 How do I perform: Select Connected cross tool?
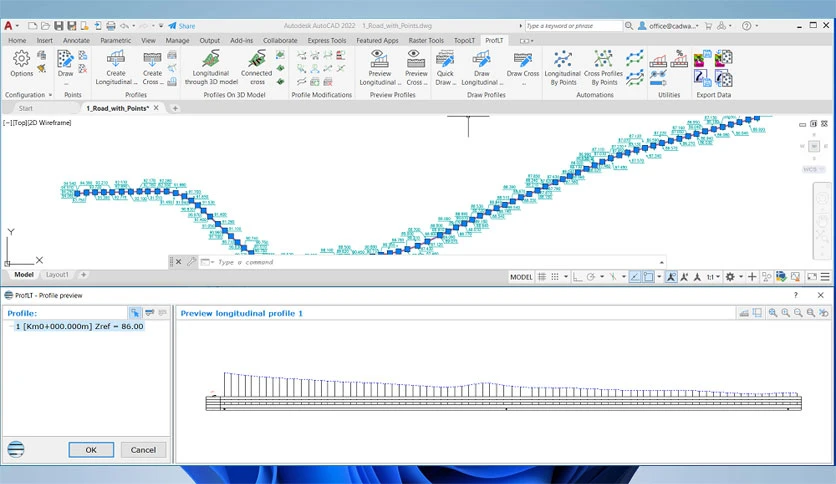point(256,68)
